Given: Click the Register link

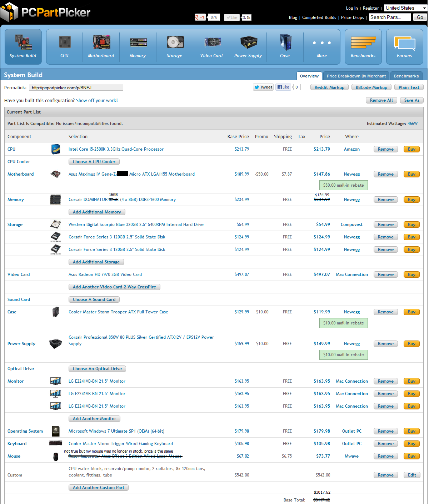Looking at the screenshot, I should tap(371, 8).
